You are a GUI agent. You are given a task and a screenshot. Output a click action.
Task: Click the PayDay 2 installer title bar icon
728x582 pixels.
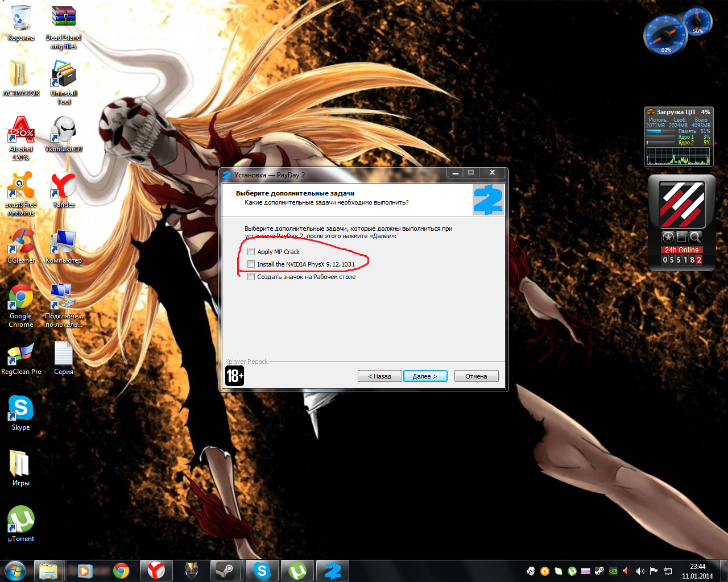227,175
